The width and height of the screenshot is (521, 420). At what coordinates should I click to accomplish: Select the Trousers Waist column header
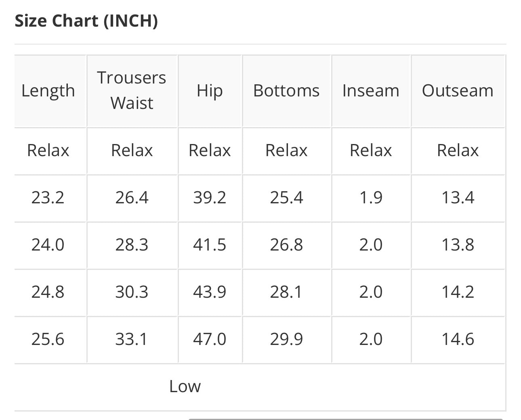[132, 90]
